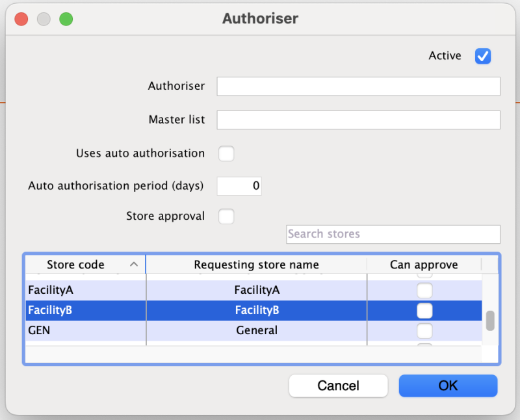Image resolution: width=520 pixels, height=420 pixels.
Task: Click the Can approve column header
Action: 424,265
